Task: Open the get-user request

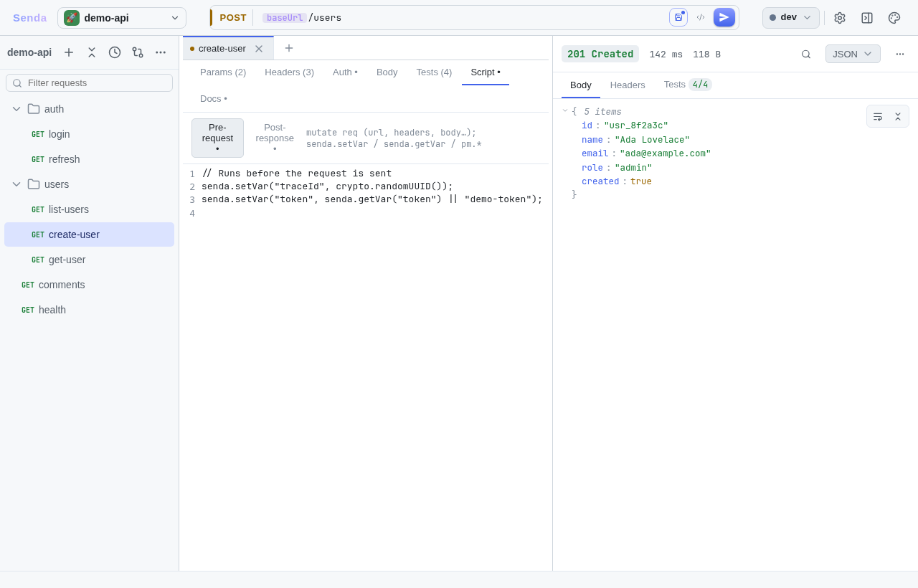Action: tap(89, 260)
